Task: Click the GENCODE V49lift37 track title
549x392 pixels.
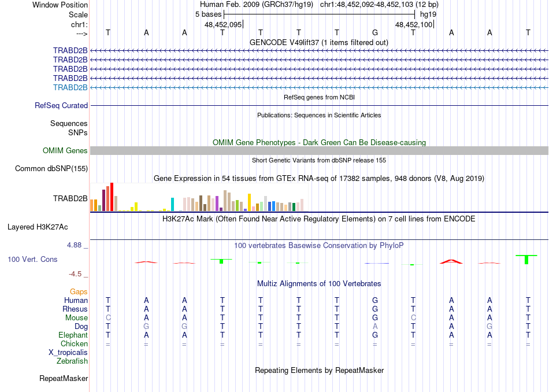Action: pyautogui.click(x=318, y=42)
